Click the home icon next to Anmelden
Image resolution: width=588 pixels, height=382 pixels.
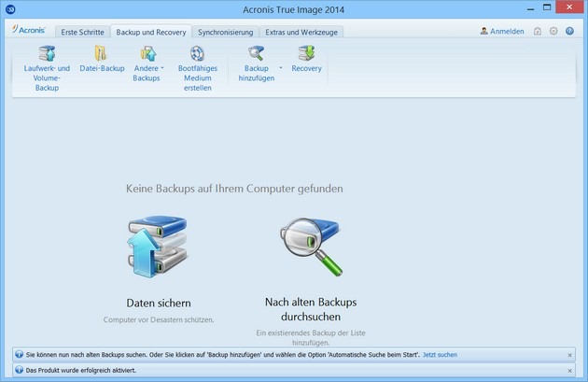click(x=538, y=31)
